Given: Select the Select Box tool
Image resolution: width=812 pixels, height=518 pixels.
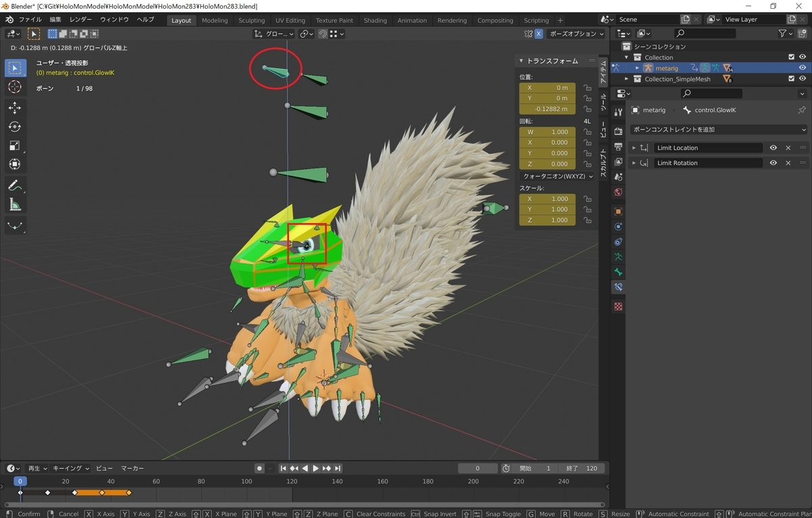Looking at the screenshot, I should point(15,68).
